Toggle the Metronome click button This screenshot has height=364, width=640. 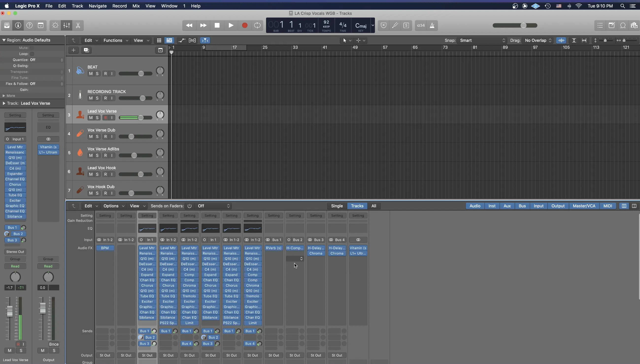click(432, 25)
